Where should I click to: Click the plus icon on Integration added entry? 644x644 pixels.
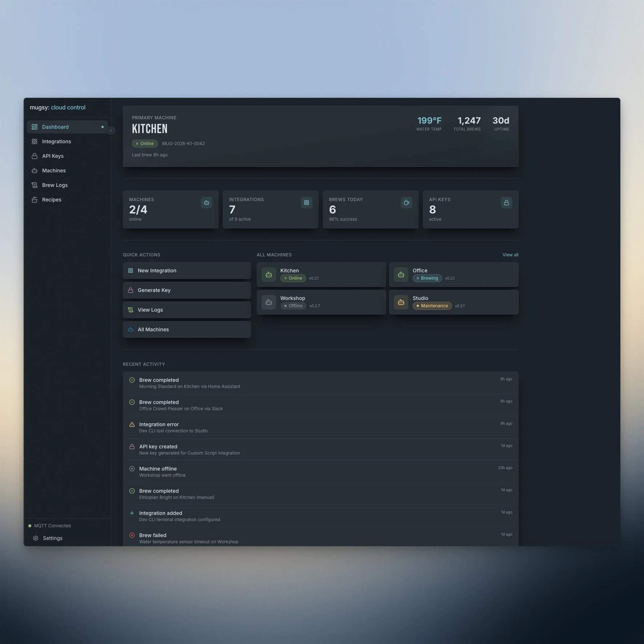[132, 513]
